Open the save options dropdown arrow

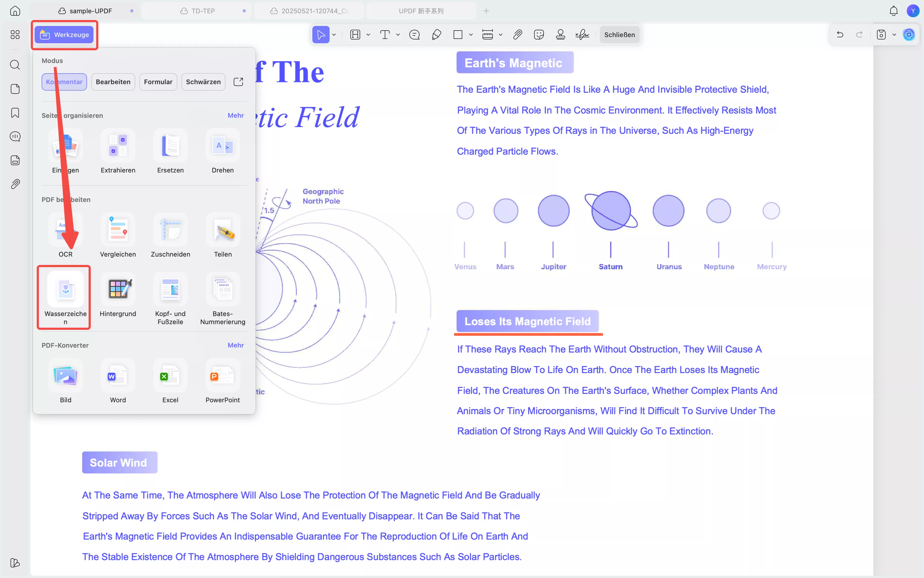(x=894, y=35)
